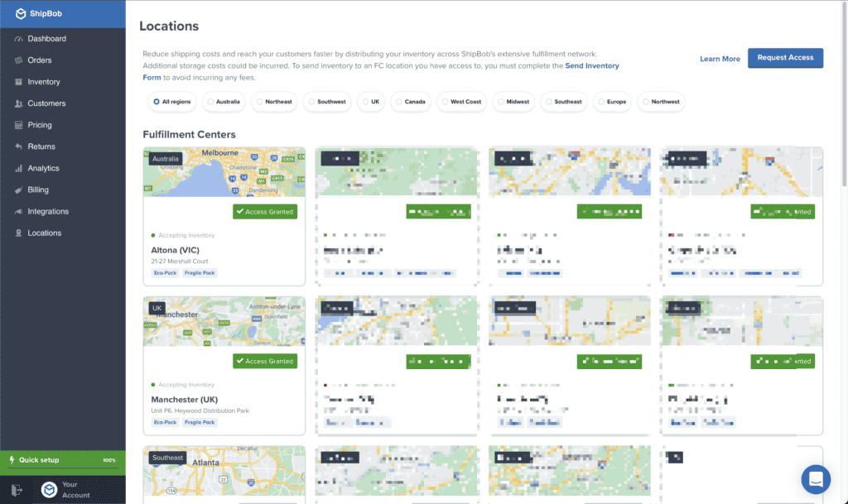Screen dimensions: 848x504
Task: Click the logout icon at the sidebar bottom
Action: [x=17, y=490]
